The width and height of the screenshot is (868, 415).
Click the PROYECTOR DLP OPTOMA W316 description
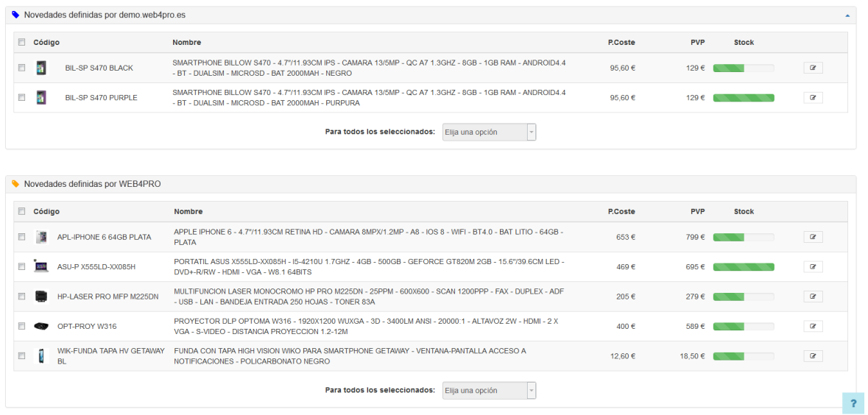coord(366,326)
